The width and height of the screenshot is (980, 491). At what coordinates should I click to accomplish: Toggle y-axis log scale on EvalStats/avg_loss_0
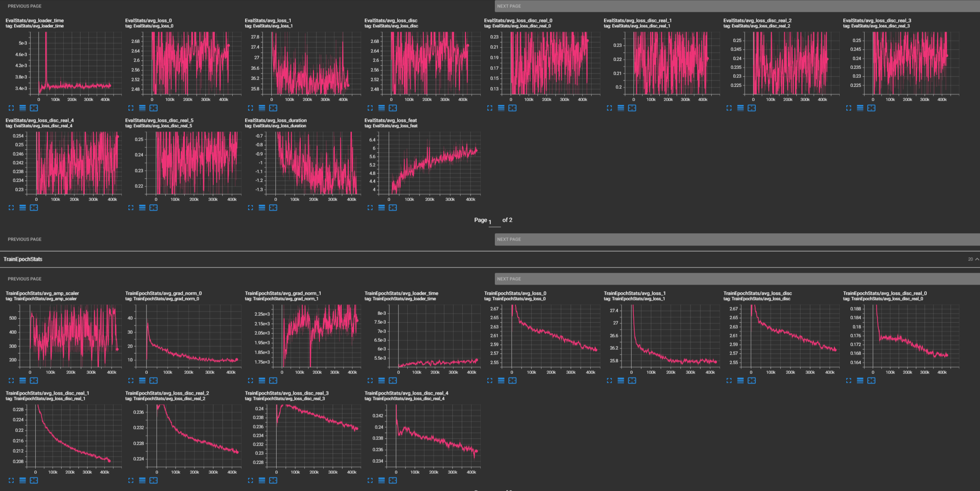pyautogui.click(x=142, y=108)
